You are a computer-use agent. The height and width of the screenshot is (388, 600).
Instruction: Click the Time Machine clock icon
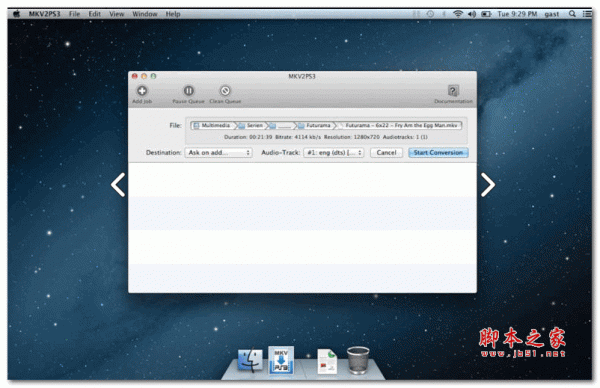coord(430,14)
